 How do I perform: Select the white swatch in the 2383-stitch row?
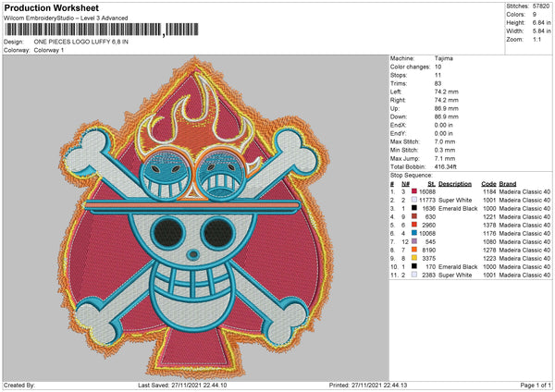(414, 275)
